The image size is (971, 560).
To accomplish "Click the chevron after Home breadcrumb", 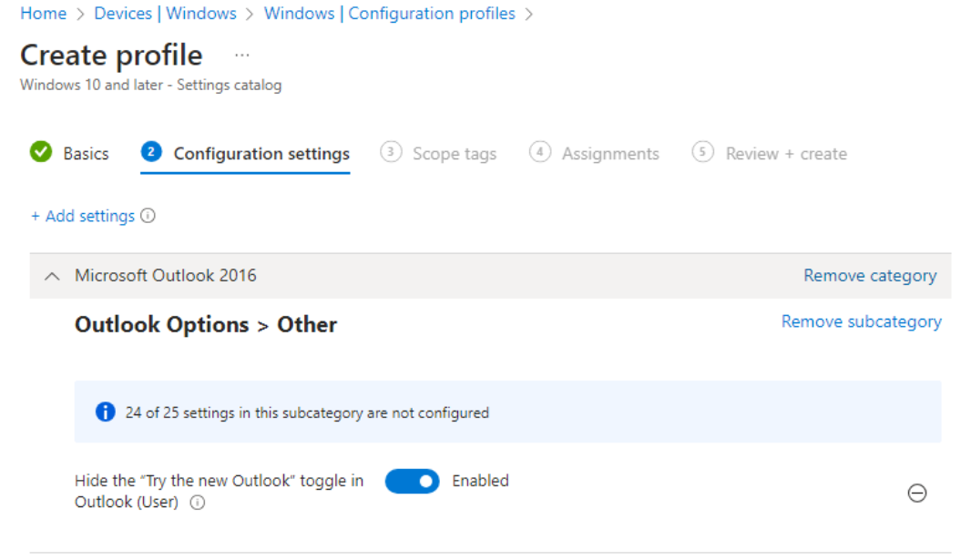I will [x=78, y=14].
